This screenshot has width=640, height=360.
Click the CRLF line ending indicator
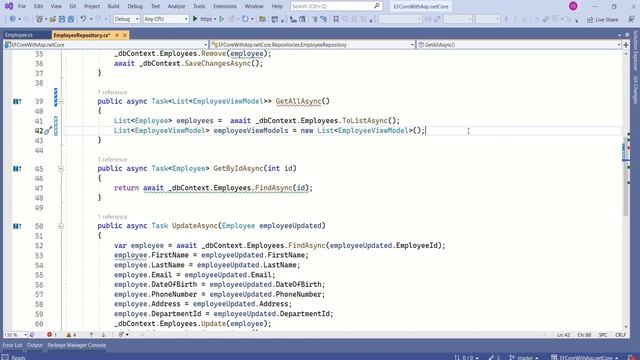point(620,335)
